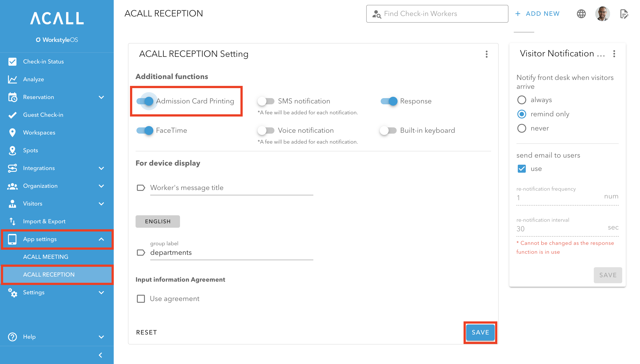Image resolution: width=640 pixels, height=364 pixels.
Task: Click the group label tag icon
Action: point(141,253)
